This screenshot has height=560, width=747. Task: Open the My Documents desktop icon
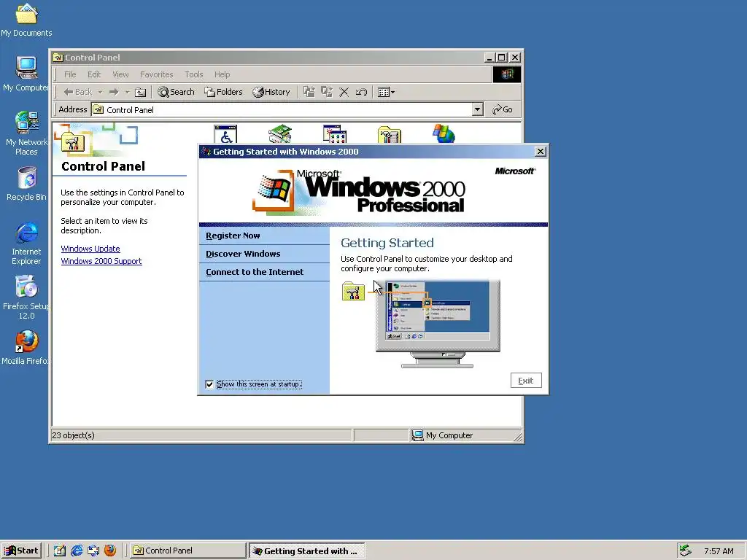(26, 20)
